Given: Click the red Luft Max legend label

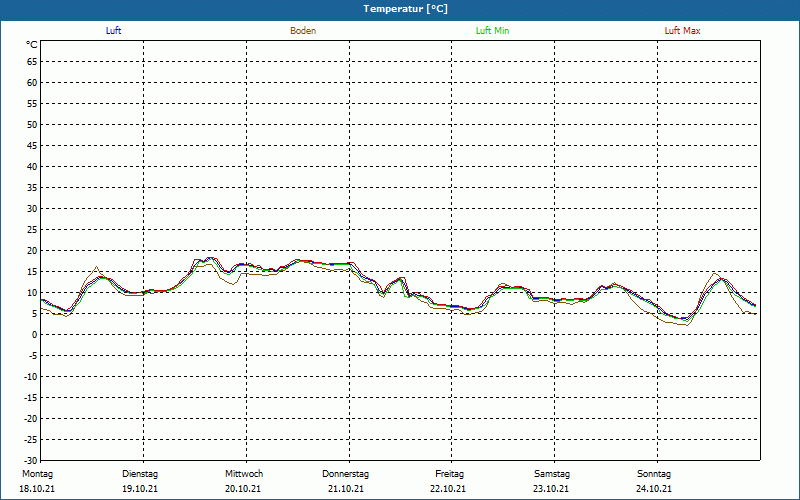Looking at the screenshot, I should [682, 31].
